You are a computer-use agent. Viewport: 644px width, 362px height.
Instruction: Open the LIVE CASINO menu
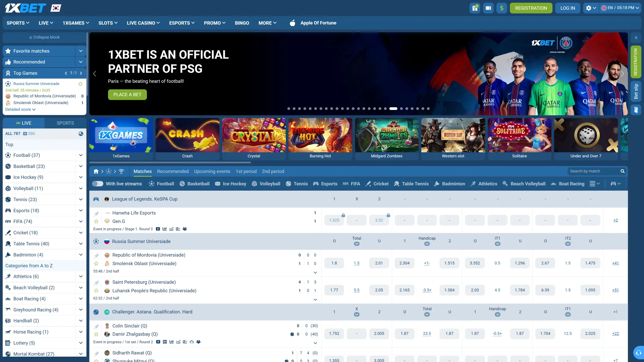(143, 23)
